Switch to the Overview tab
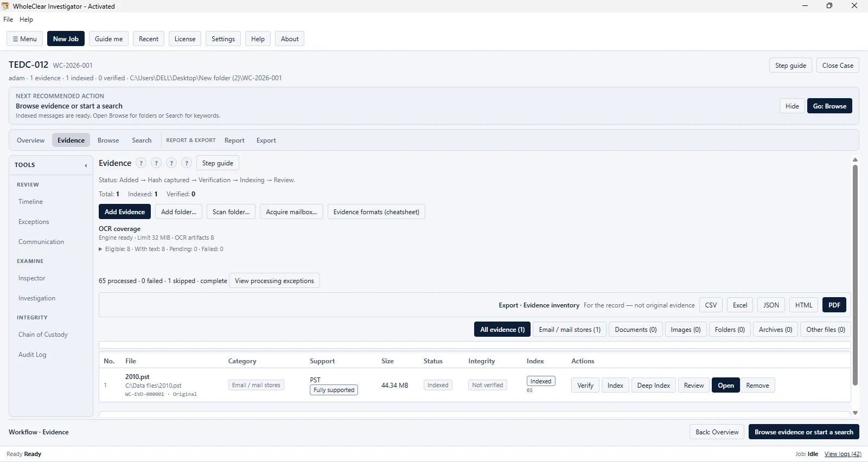 click(x=30, y=140)
